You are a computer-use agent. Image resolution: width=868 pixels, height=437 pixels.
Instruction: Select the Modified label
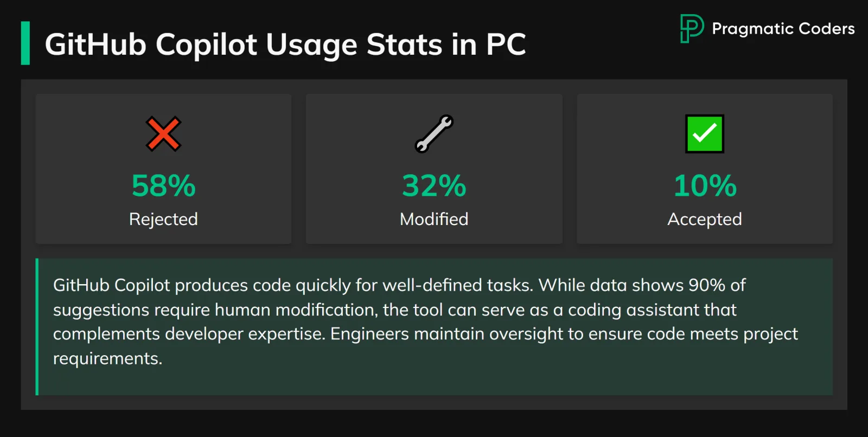[434, 219]
